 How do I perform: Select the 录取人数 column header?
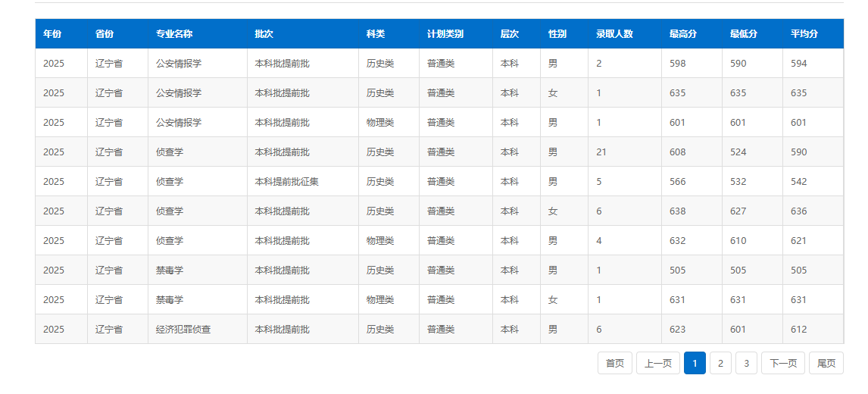click(x=614, y=34)
